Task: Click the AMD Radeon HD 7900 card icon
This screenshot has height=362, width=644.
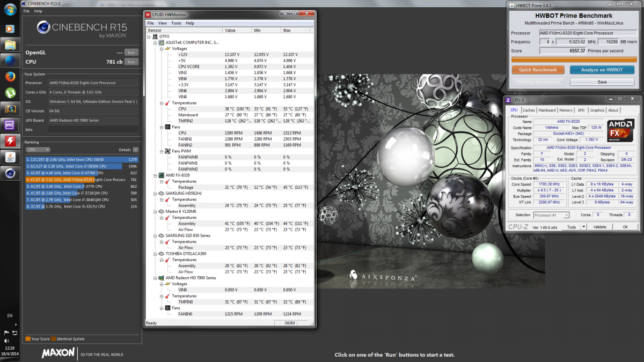Action: (x=162, y=278)
